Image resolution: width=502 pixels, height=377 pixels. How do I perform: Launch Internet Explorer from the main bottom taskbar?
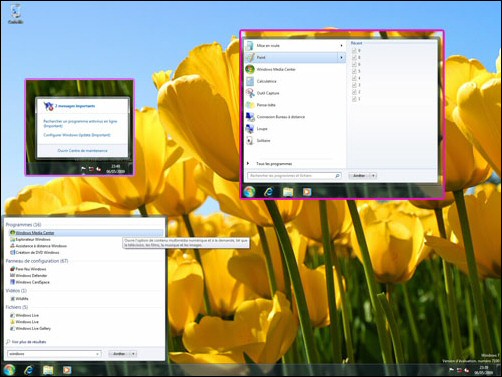[29, 370]
